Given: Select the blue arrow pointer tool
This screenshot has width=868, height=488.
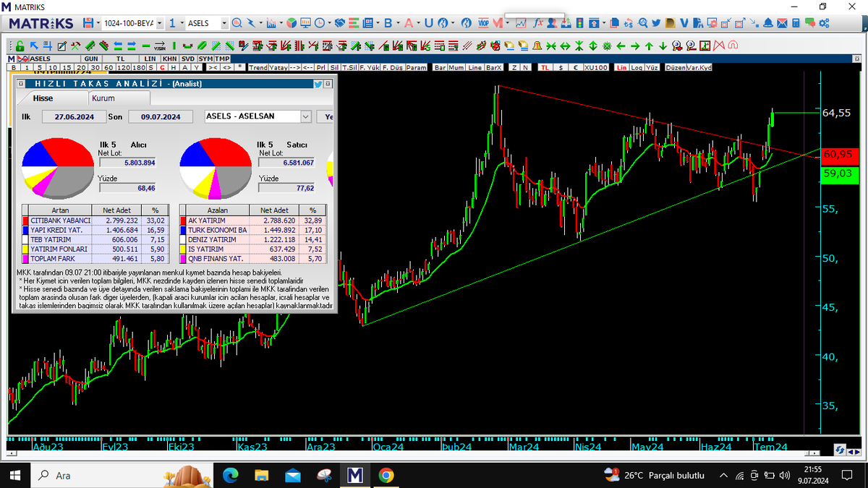Looking at the screenshot, I should [x=34, y=46].
